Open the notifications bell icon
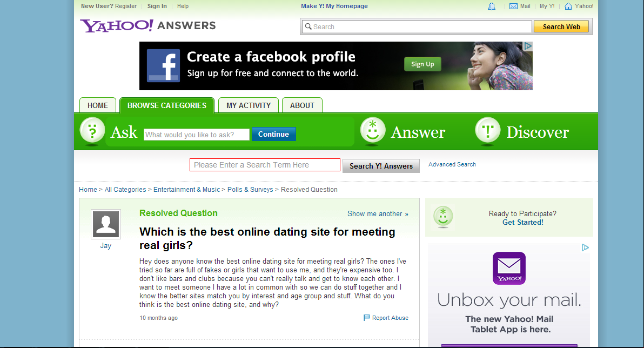The width and height of the screenshot is (644, 348). tap(491, 6)
